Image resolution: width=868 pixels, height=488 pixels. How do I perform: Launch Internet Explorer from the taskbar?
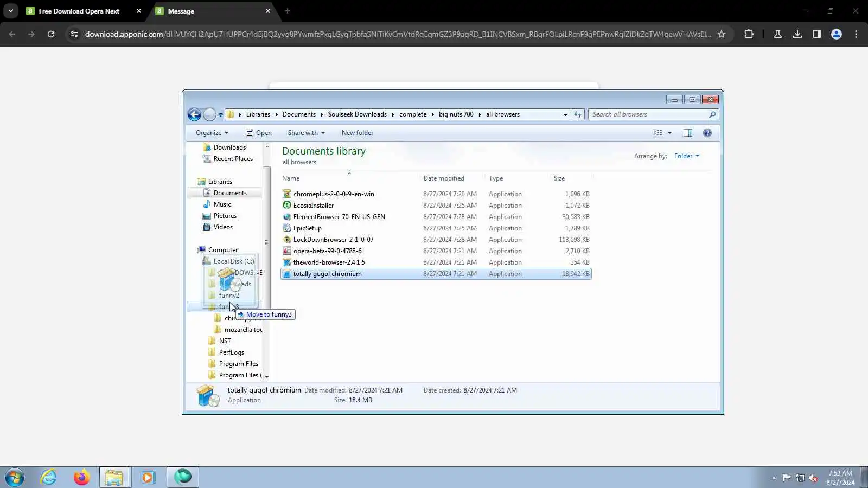tap(49, 477)
